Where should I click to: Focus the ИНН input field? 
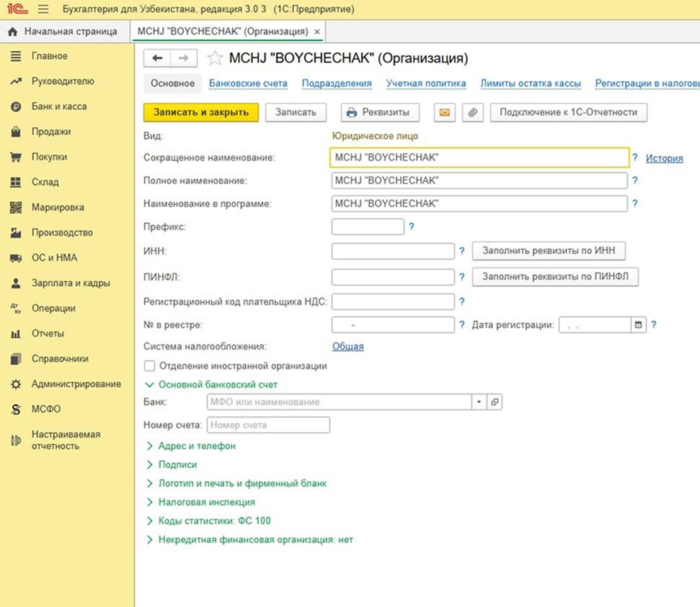393,252
